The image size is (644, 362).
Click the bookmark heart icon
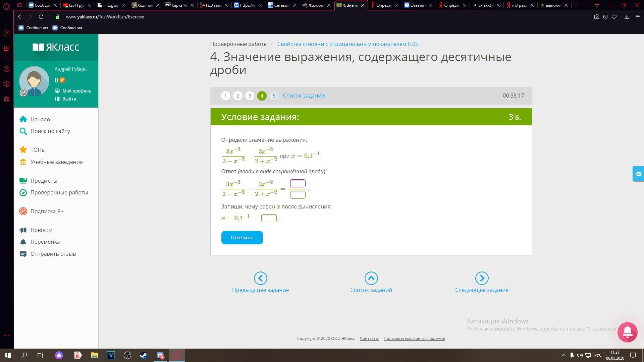pyautogui.click(x=614, y=17)
